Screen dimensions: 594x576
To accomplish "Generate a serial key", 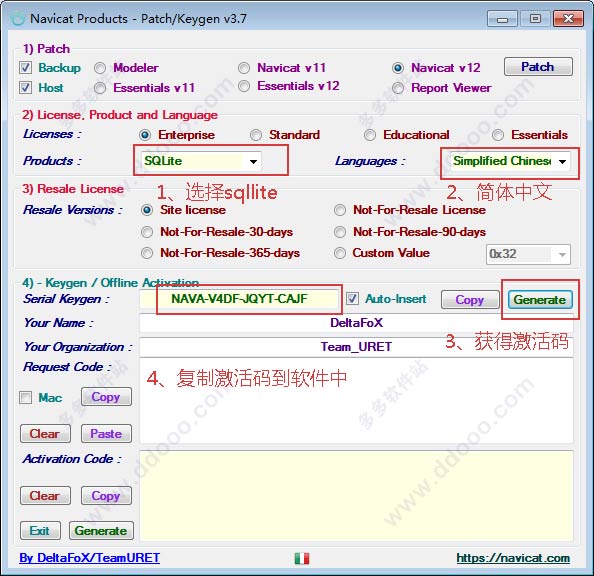I will (x=540, y=300).
